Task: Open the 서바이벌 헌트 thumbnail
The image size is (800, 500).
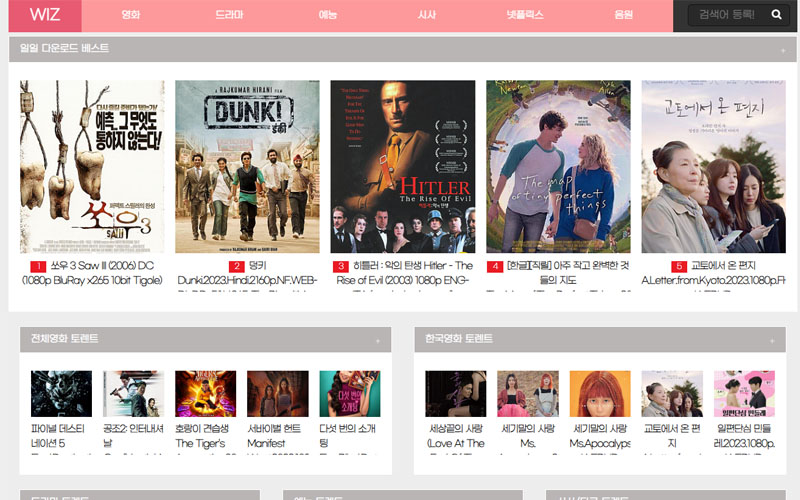Action: [x=278, y=393]
